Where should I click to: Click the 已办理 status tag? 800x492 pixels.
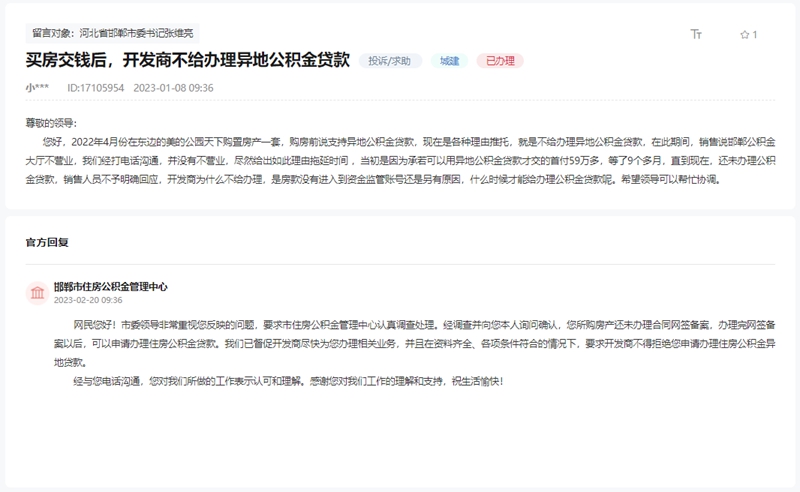coord(500,61)
